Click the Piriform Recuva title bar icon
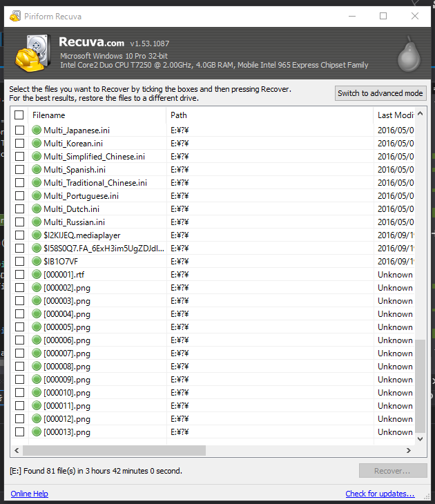Image resolution: width=435 pixels, height=504 pixels. point(14,16)
